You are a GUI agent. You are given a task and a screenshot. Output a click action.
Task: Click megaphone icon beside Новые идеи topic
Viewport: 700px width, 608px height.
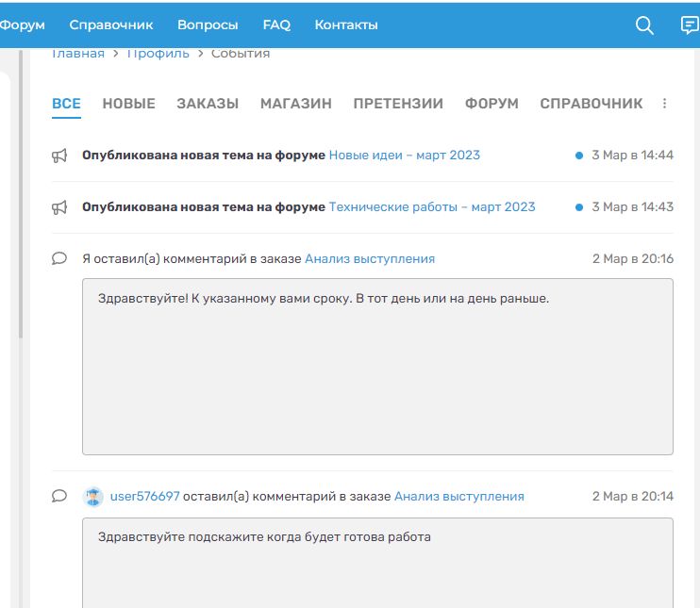[x=59, y=156]
